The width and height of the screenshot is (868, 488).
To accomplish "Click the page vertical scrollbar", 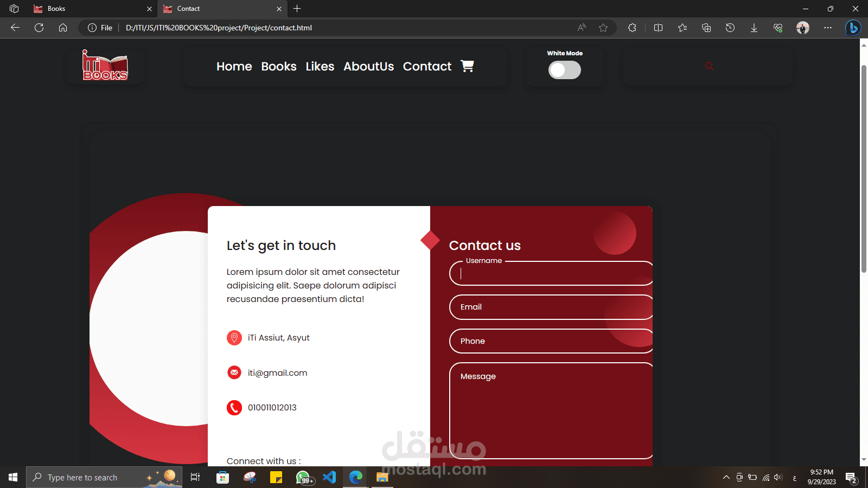I will 864,168.
